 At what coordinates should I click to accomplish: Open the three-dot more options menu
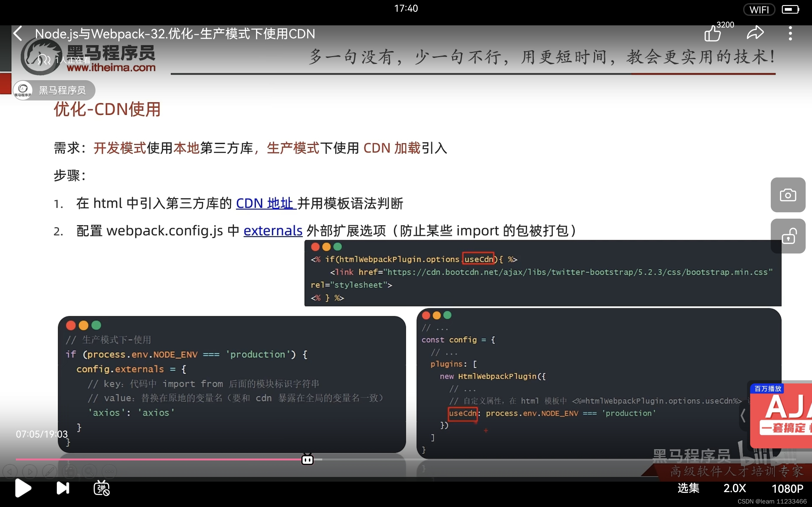click(790, 33)
